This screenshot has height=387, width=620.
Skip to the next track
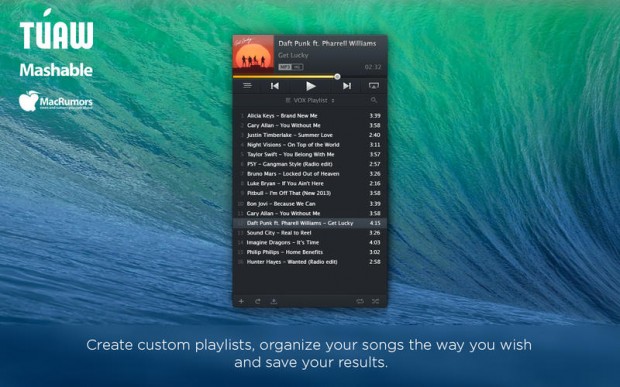347,86
